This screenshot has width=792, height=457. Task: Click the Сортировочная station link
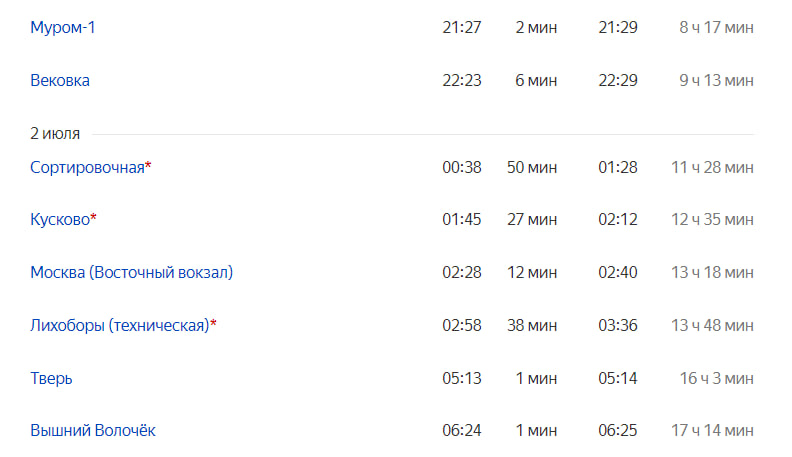(x=87, y=167)
